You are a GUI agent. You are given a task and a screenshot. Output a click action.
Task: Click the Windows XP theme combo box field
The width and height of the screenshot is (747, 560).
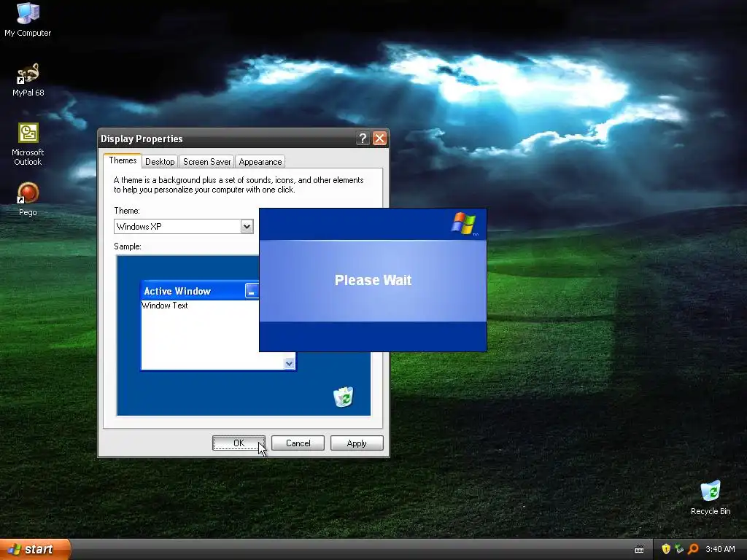pyautogui.click(x=183, y=226)
